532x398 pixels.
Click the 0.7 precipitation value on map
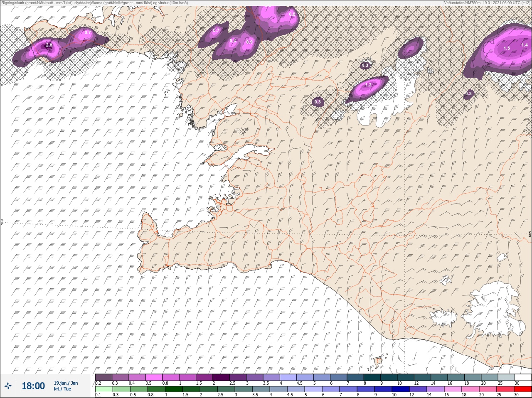pyautogui.click(x=88, y=32)
